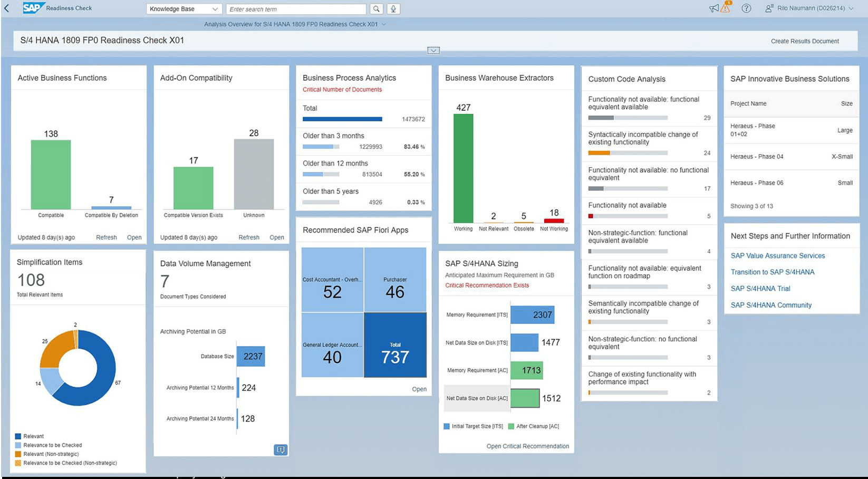The image size is (868, 479).
Task: Open the Add-On Compatibility card
Action: tap(277, 237)
